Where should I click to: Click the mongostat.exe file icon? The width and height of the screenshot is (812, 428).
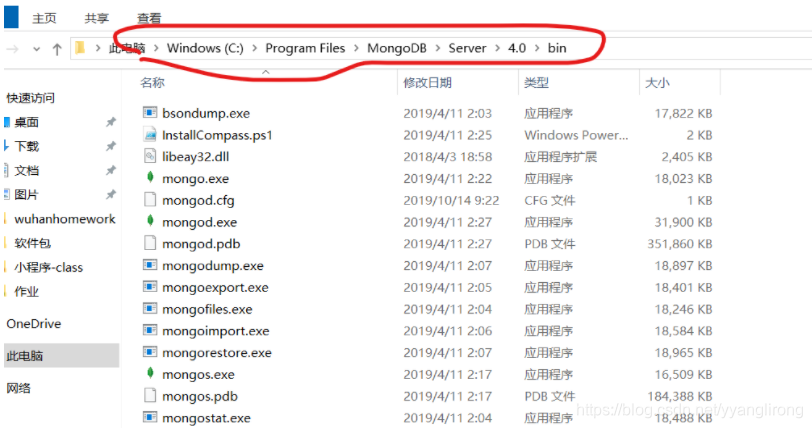coord(150,417)
